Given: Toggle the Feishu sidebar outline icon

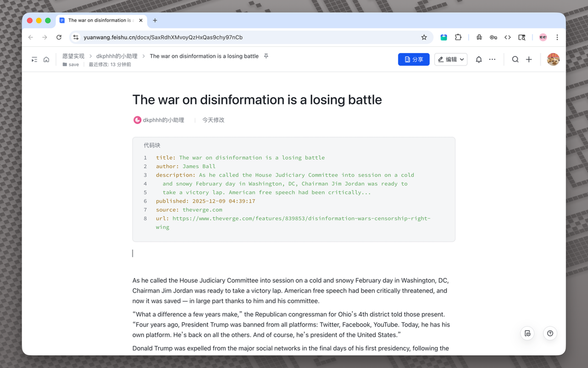Looking at the screenshot, I should 34,59.
